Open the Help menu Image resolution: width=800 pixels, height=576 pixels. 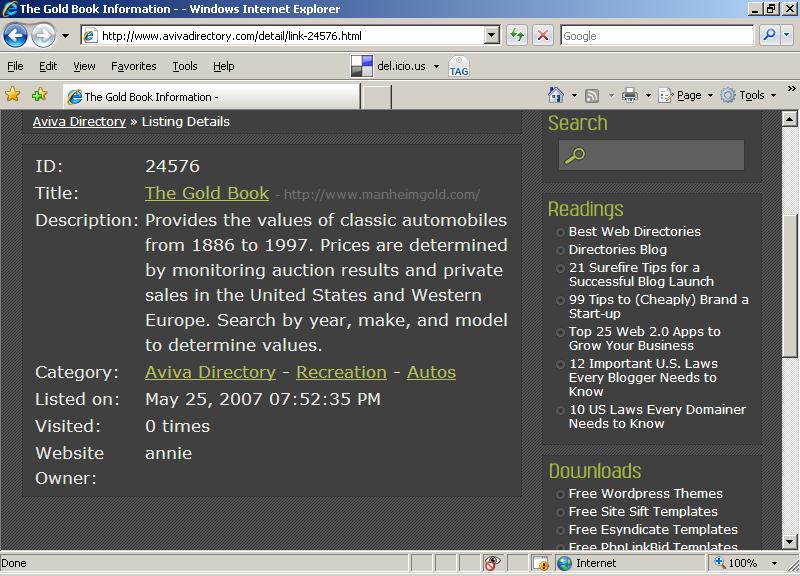(x=223, y=66)
